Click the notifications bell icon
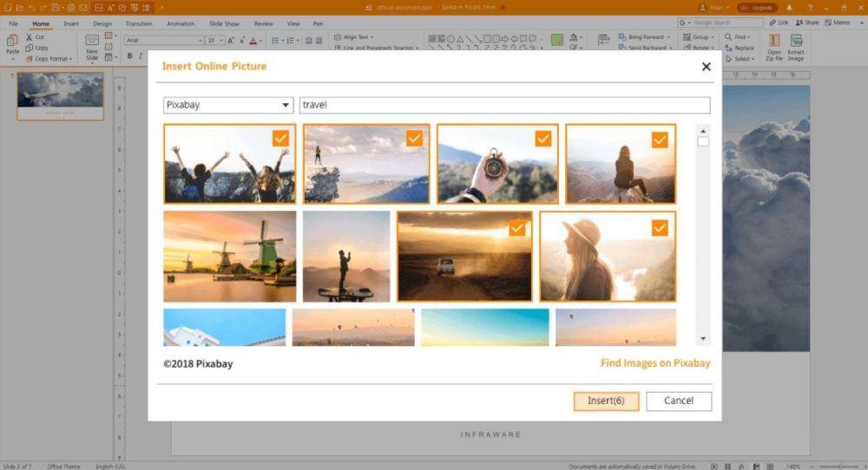Image resolution: width=868 pixels, height=470 pixels. click(x=789, y=8)
